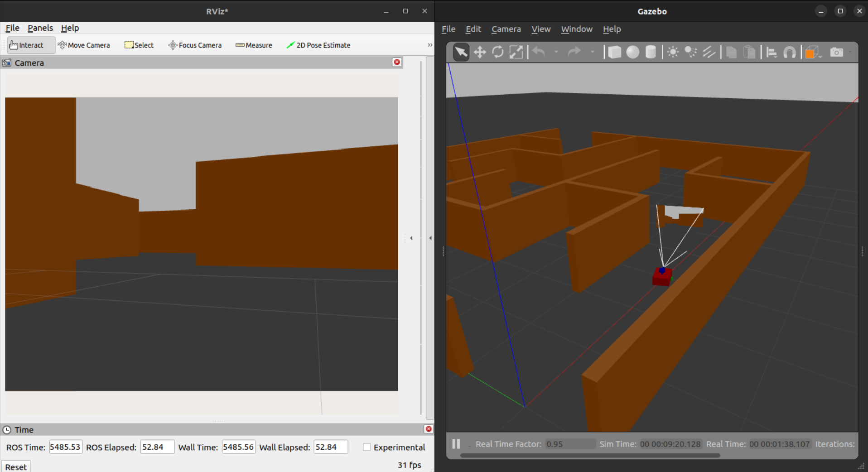Image resolution: width=868 pixels, height=472 pixels.
Task: Select the Interact tool in RViz
Action: click(x=31, y=45)
